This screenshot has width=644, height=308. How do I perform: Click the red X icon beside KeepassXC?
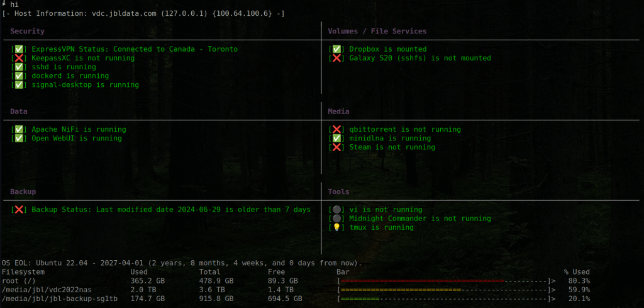19,58
